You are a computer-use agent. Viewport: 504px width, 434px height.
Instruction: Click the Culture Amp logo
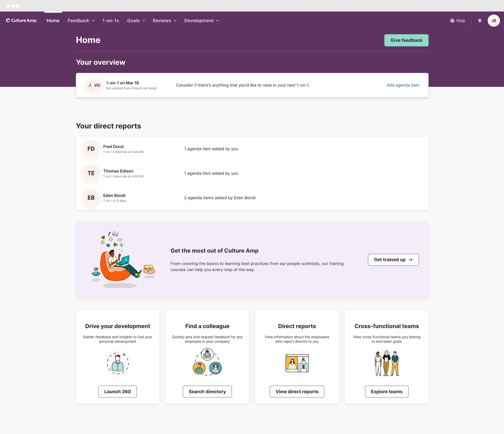21,20
